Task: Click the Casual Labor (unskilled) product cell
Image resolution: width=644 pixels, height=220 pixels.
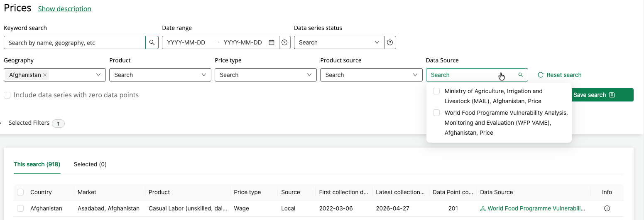Action: [x=188, y=208]
